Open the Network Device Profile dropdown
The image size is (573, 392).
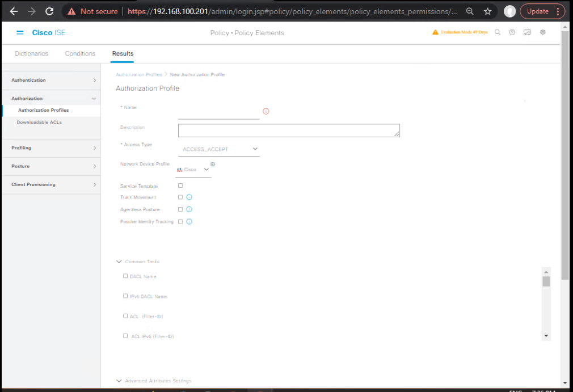(x=193, y=170)
